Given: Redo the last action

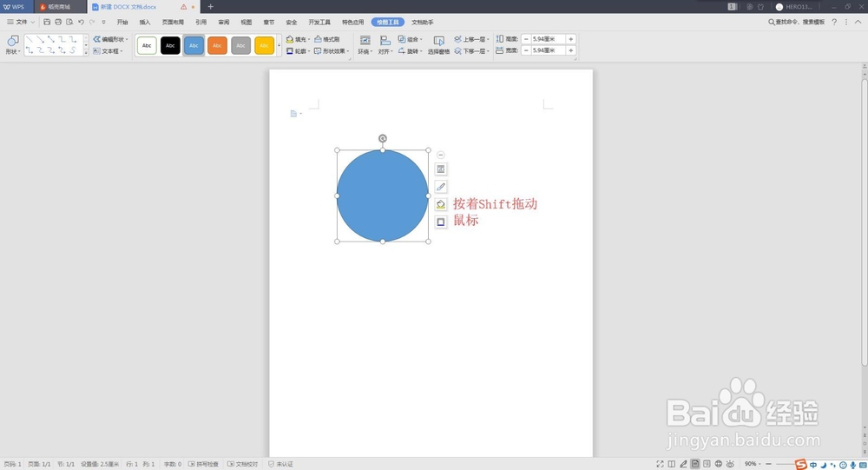Looking at the screenshot, I should 92,23.
